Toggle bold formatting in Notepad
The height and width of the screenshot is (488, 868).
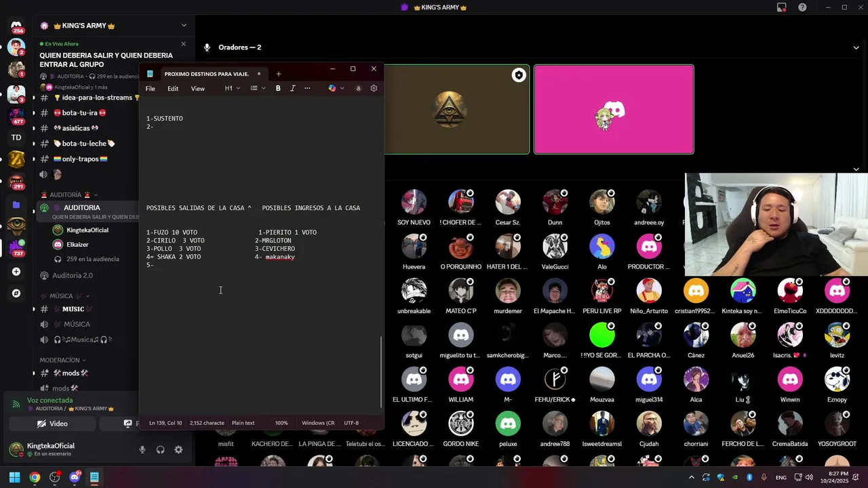pos(278,88)
